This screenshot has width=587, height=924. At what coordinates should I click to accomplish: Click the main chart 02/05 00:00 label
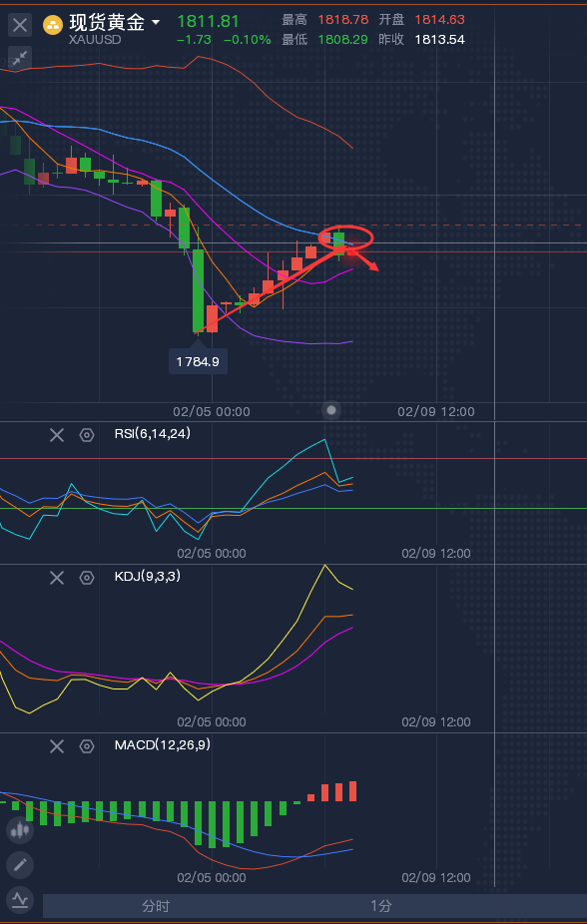tap(212, 411)
